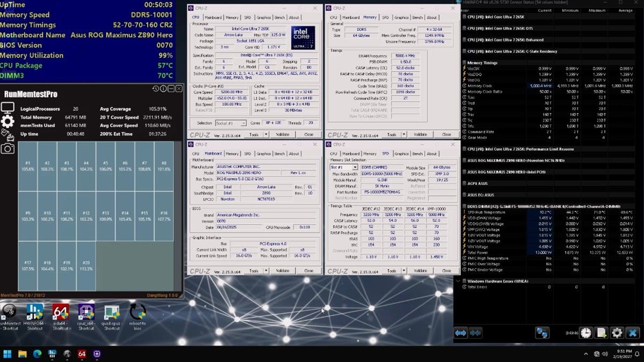Screen dimensions: 644x362
Task: Click Close button in CPU-Z Memory window
Action: 446,135
